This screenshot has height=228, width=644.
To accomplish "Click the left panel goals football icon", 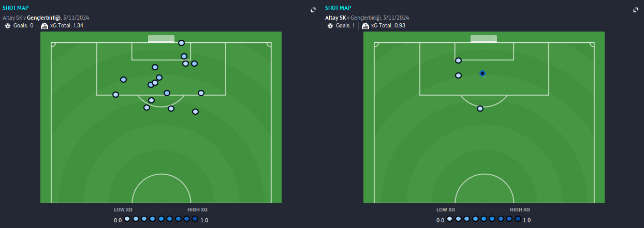I will point(8,25).
